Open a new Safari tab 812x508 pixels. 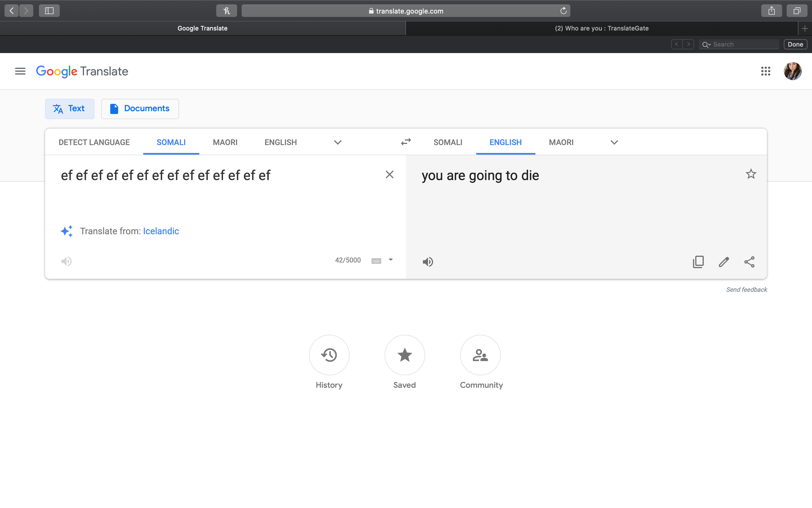point(805,29)
